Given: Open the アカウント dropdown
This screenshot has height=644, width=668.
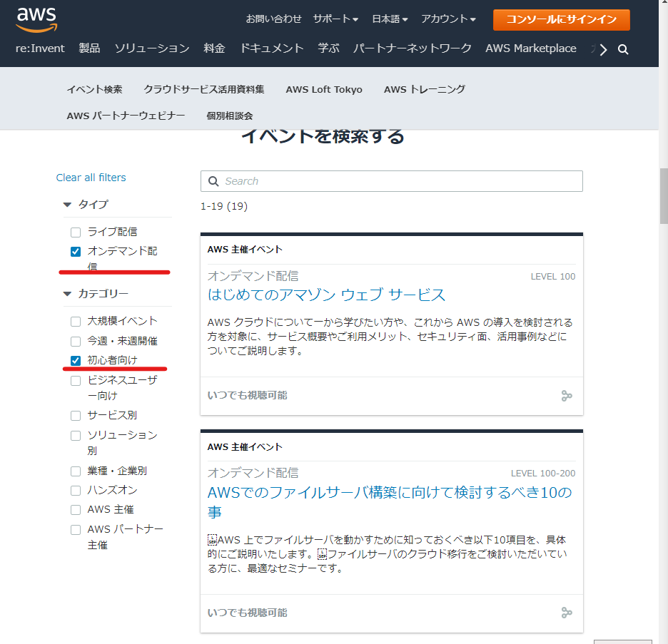Looking at the screenshot, I should (x=448, y=19).
